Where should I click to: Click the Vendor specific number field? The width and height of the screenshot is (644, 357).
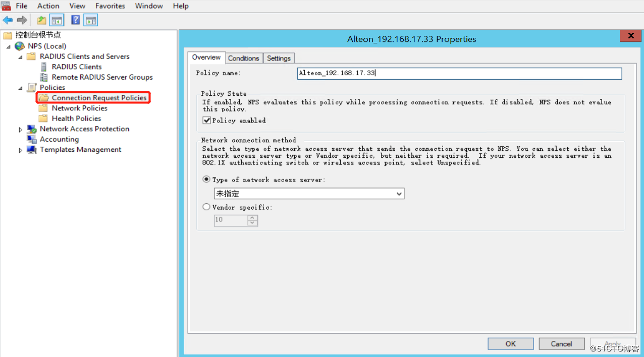pyautogui.click(x=231, y=220)
